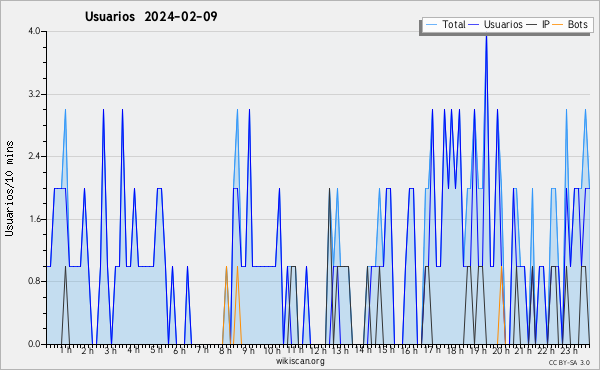This screenshot has width=600, height=370.
Task: Click the '1 h' x-axis label
Action: click(x=65, y=350)
